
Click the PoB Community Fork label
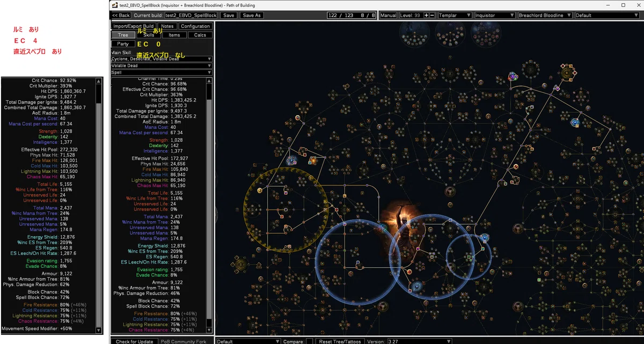pyautogui.click(x=184, y=341)
